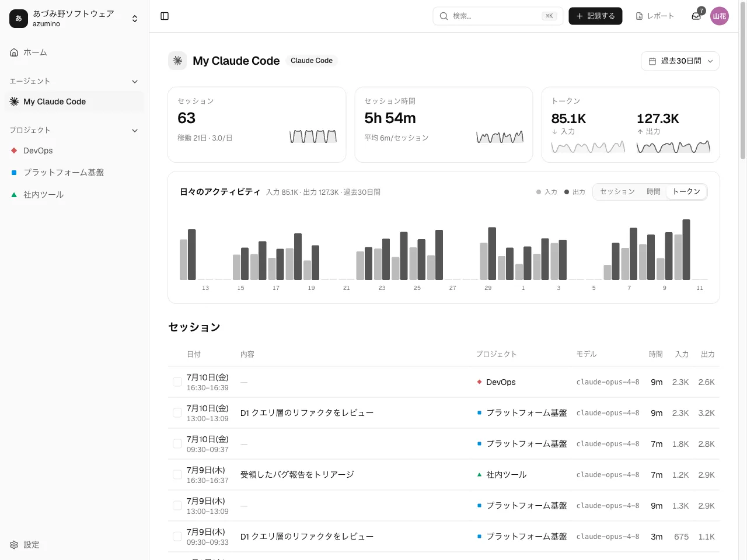Select checkbox for 7月9日 09:30 session
Viewport: 747px width, 560px height.
177,537
